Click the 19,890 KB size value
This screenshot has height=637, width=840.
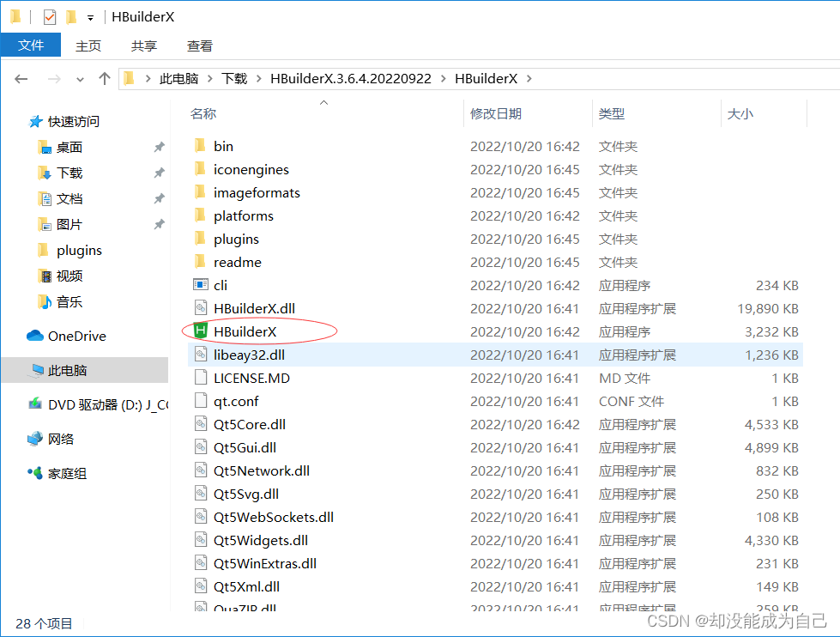768,308
